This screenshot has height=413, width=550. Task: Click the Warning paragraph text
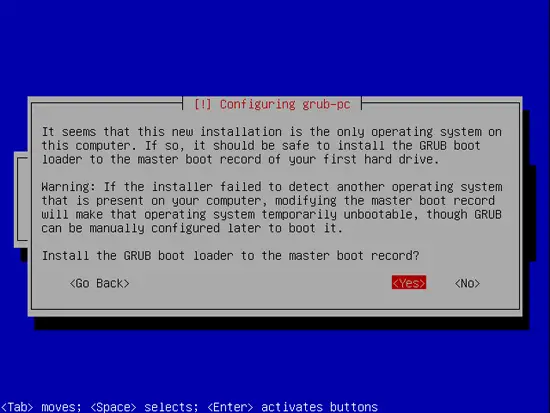pyautogui.click(x=272, y=207)
